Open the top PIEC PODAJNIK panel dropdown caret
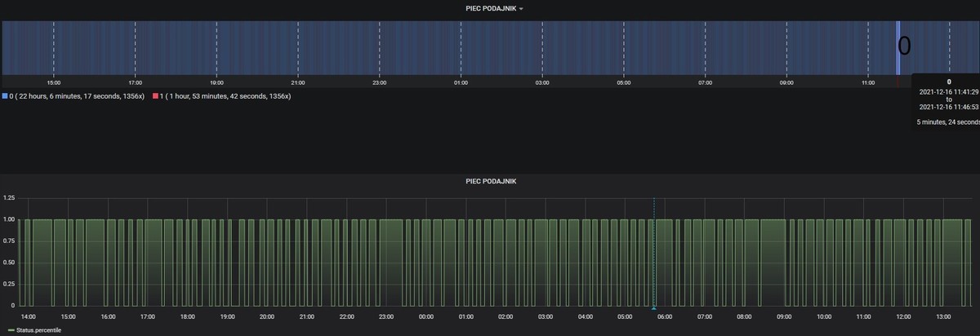Screen dimensions: 980x336 coord(521,9)
